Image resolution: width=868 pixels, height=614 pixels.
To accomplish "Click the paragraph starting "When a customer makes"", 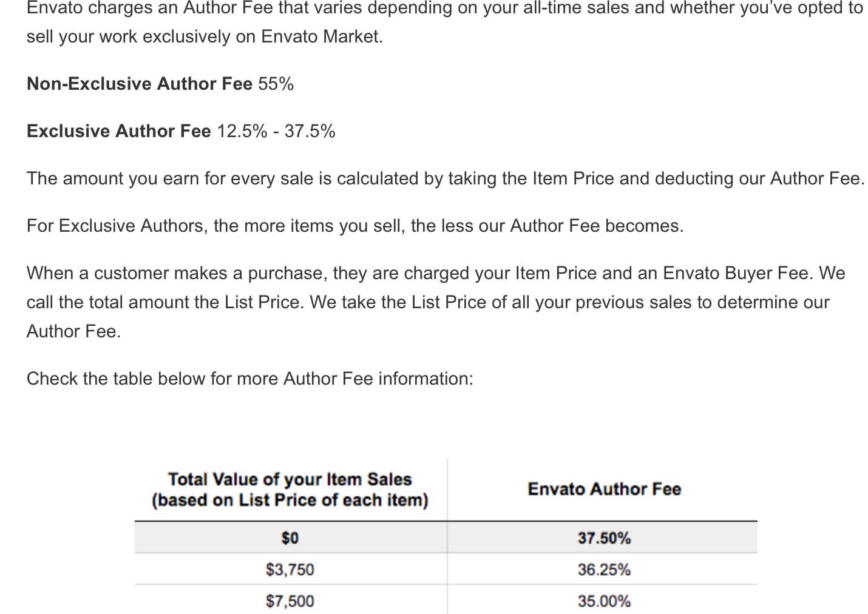I will pos(436,302).
